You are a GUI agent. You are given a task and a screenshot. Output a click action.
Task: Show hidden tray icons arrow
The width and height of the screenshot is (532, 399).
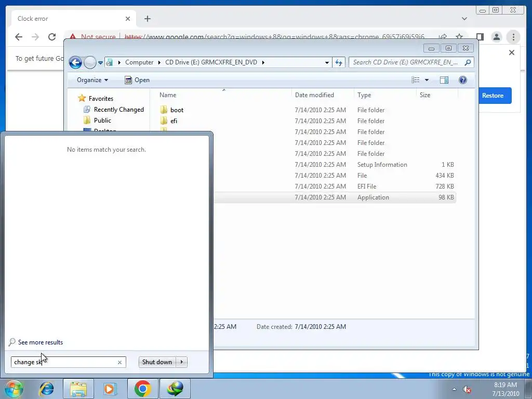coord(454,389)
